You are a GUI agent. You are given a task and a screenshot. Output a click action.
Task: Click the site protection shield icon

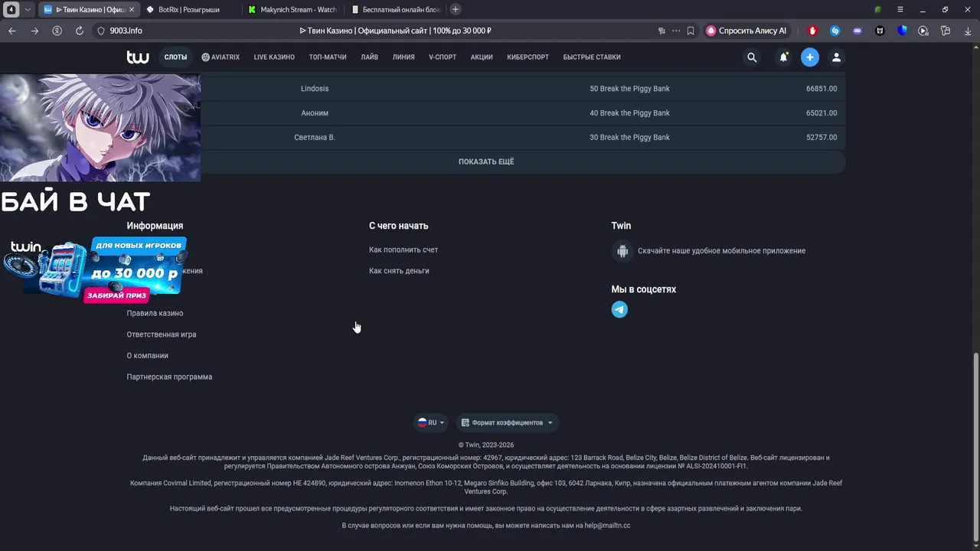[100, 31]
